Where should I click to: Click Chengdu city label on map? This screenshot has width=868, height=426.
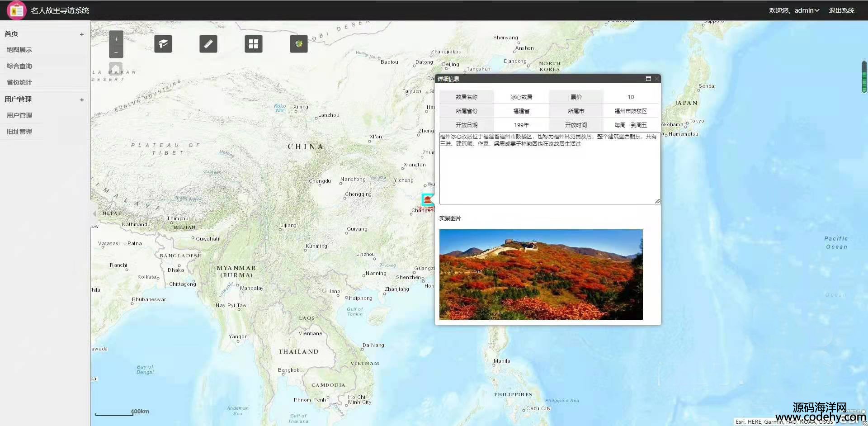[x=320, y=181]
